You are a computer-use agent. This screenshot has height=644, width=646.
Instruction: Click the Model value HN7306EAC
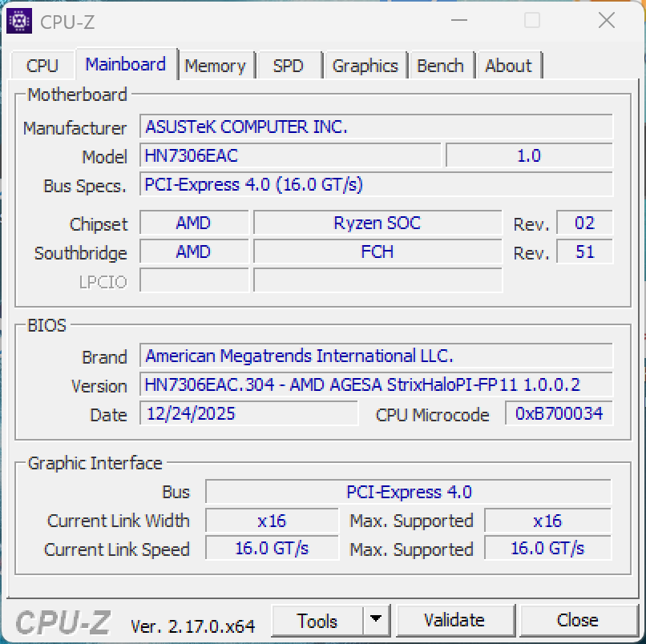pyautogui.click(x=290, y=155)
